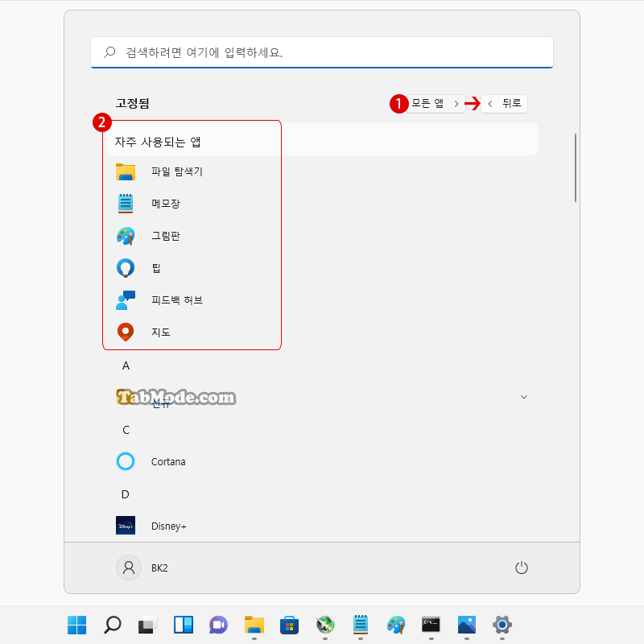
Task: Click the BK2 user account avatar
Action: tap(129, 568)
